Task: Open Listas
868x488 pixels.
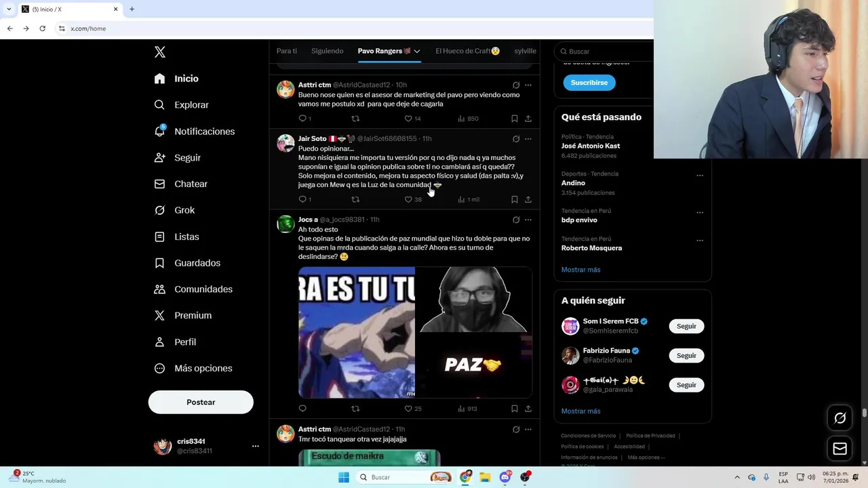Action: (176, 237)
